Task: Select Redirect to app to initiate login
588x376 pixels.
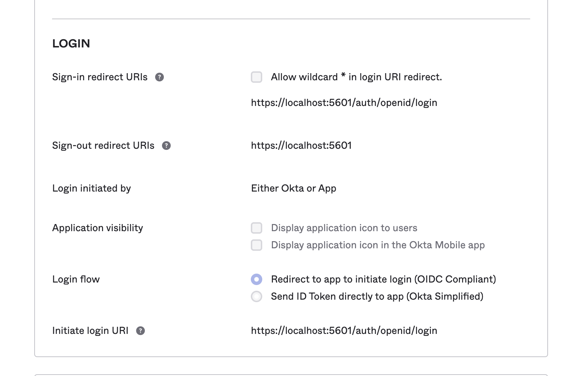Action: [x=257, y=279]
